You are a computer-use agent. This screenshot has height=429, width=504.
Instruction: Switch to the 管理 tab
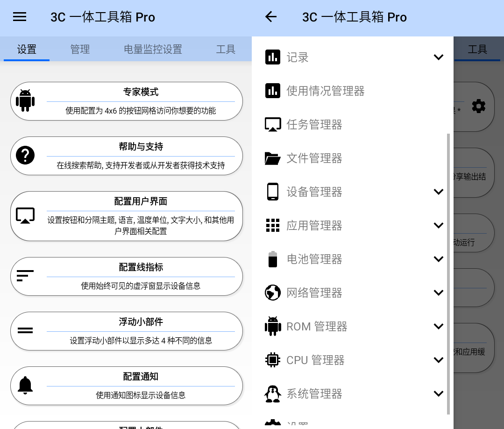tap(79, 49)
